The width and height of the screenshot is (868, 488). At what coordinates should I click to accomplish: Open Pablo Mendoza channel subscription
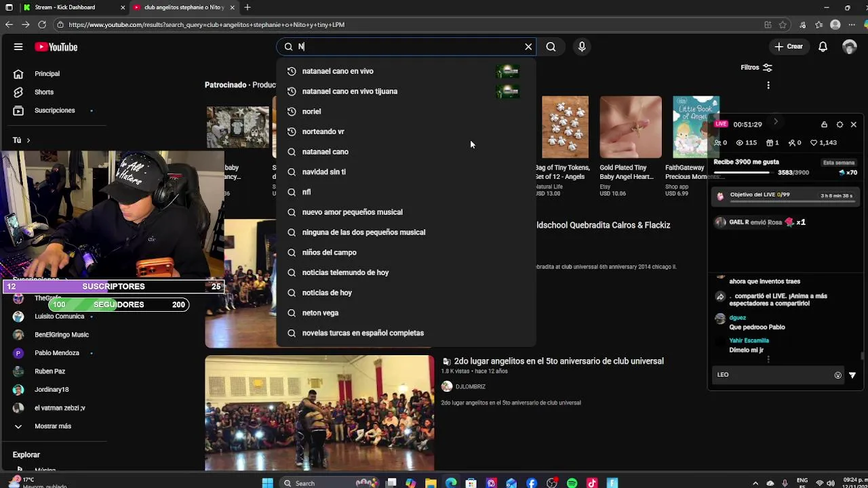[57, 353]
